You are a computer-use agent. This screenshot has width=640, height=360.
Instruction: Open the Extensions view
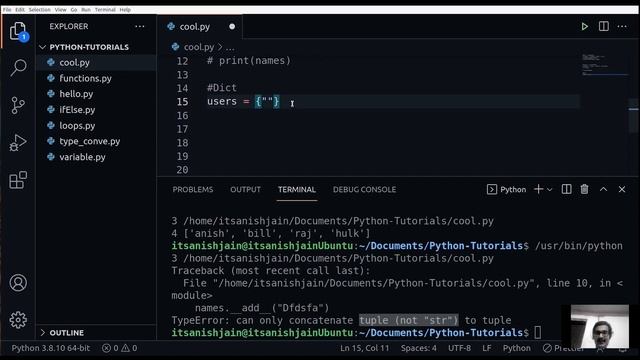18,180
